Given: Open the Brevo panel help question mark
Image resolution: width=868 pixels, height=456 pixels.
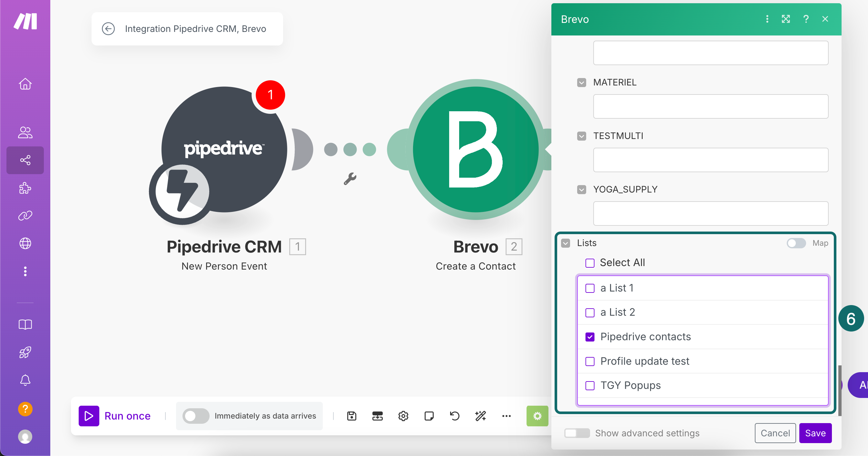Looking at the screenshot, I should (x=806, y=19).
